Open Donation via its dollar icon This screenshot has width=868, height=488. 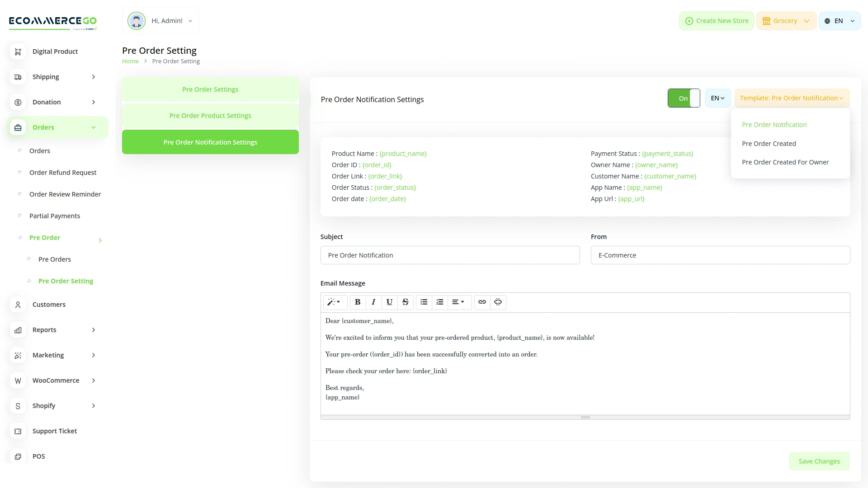tap(18, 102)
